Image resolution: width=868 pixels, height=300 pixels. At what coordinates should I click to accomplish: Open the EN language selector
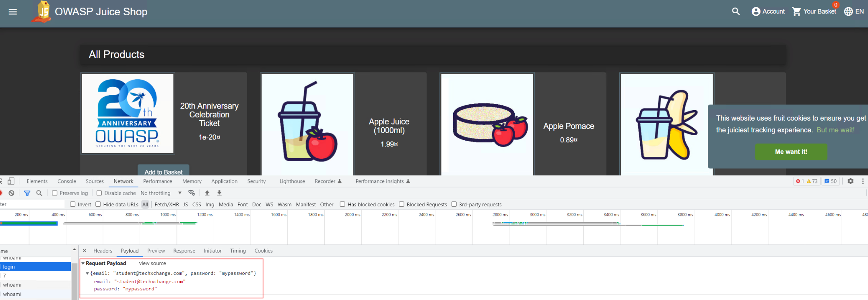[x=854, y=11]
